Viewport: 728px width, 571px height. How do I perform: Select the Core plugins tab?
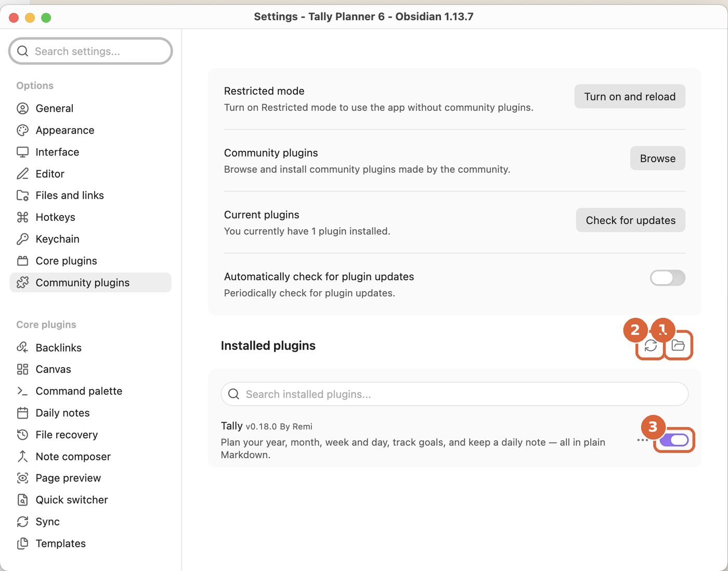tap(90, 261)
